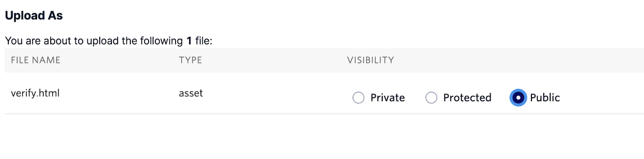
Task: Click the Public option label text
Action: (545, 98)
